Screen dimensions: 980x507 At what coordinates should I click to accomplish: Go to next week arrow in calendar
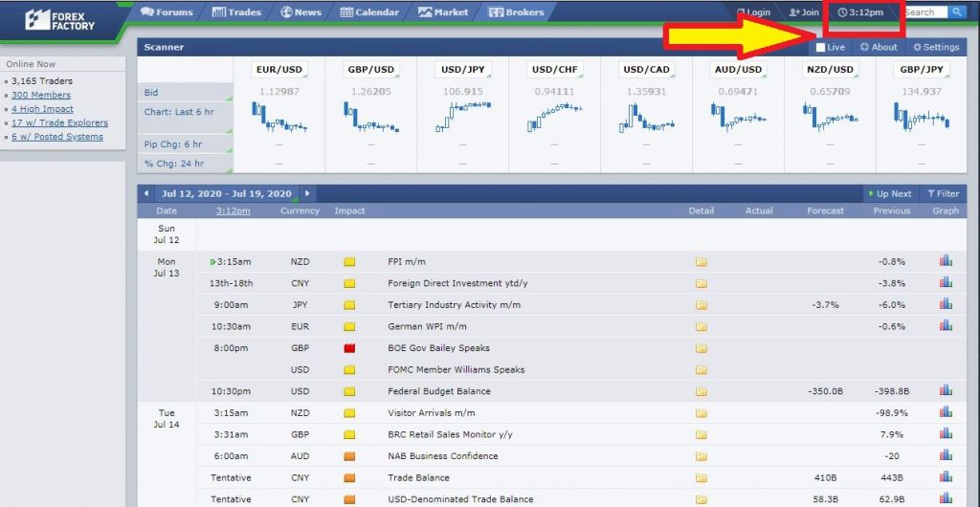point(307,193)
